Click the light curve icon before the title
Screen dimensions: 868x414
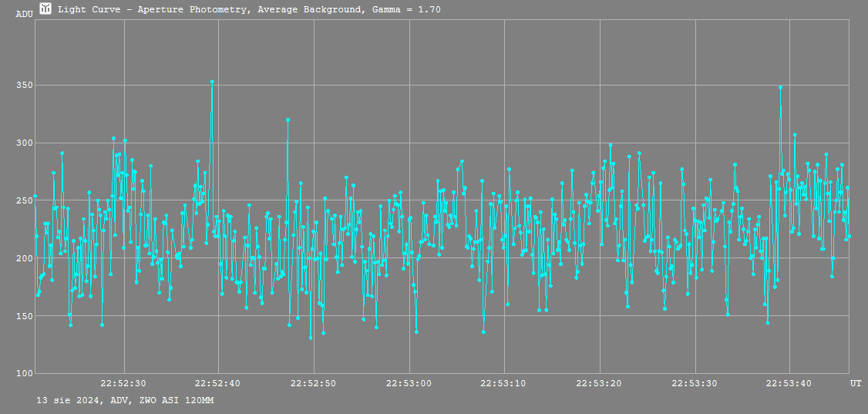pos(45,8)
